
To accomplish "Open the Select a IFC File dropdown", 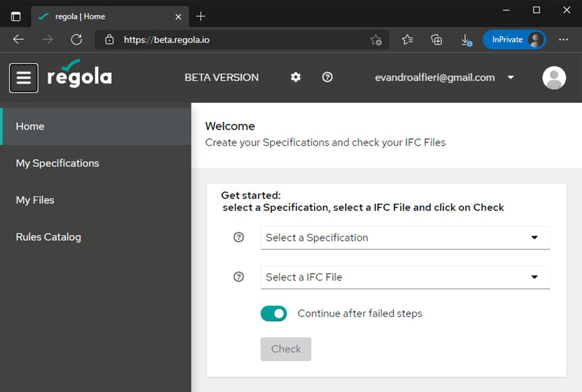I will [405, 277].
